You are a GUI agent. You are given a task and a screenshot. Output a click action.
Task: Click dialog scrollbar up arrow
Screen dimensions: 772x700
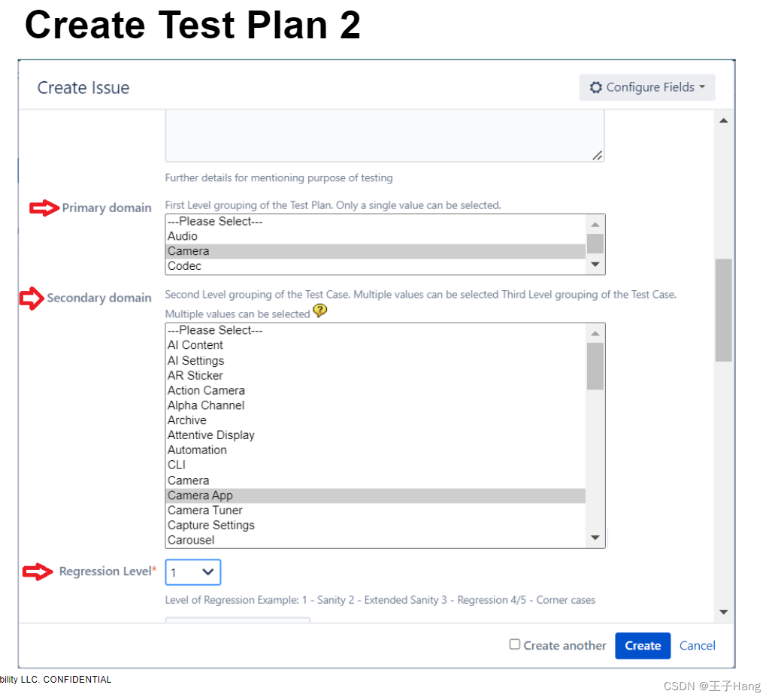(x=724, y=121)
